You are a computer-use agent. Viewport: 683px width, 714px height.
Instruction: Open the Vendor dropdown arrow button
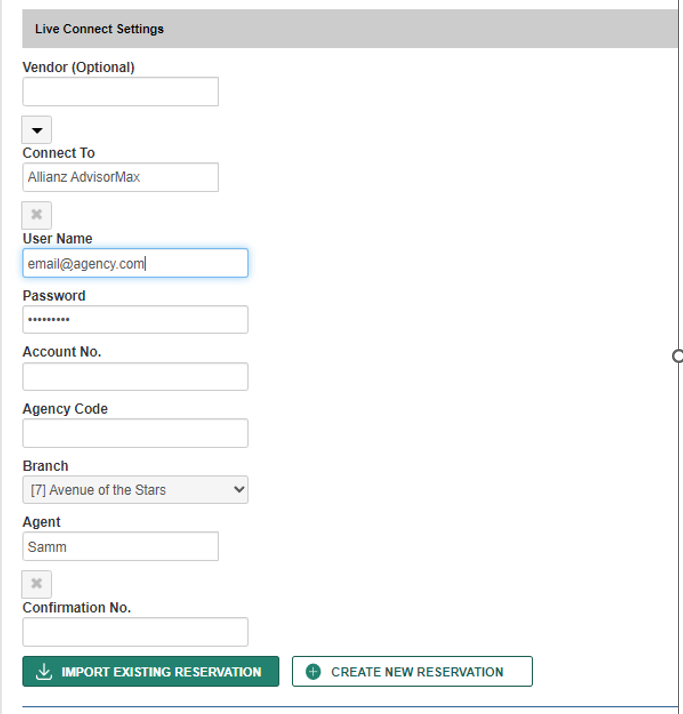(x=36, y=130)
